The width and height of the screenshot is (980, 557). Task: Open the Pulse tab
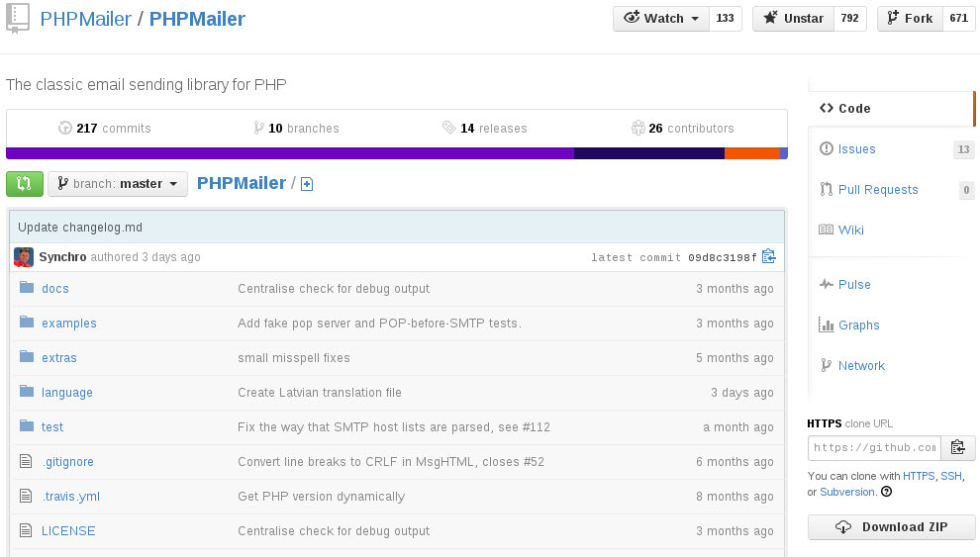pos(853,284)
